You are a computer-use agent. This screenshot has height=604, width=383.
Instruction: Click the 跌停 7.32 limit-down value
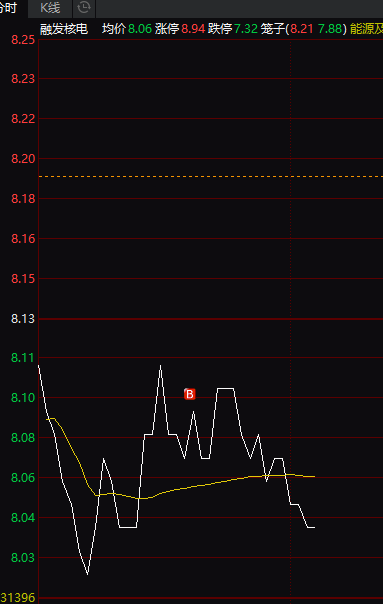pyautogui.click(x=233, y=29)
